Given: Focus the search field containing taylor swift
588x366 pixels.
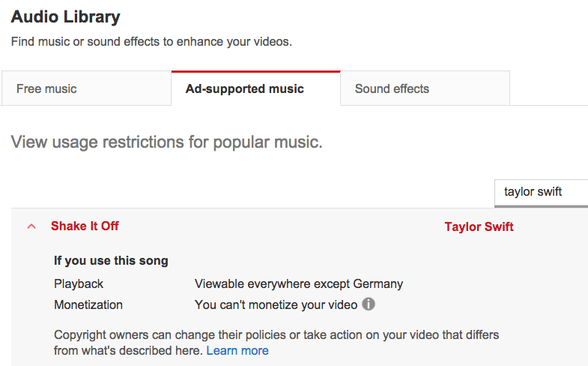Looking at the screenshot, I should [x=541, y=192].
